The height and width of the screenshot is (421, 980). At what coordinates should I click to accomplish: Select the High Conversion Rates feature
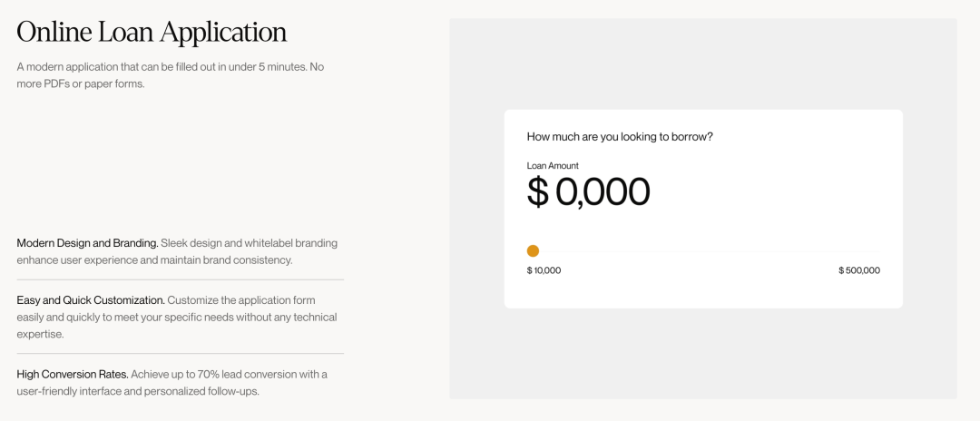[x=73, y=374]
